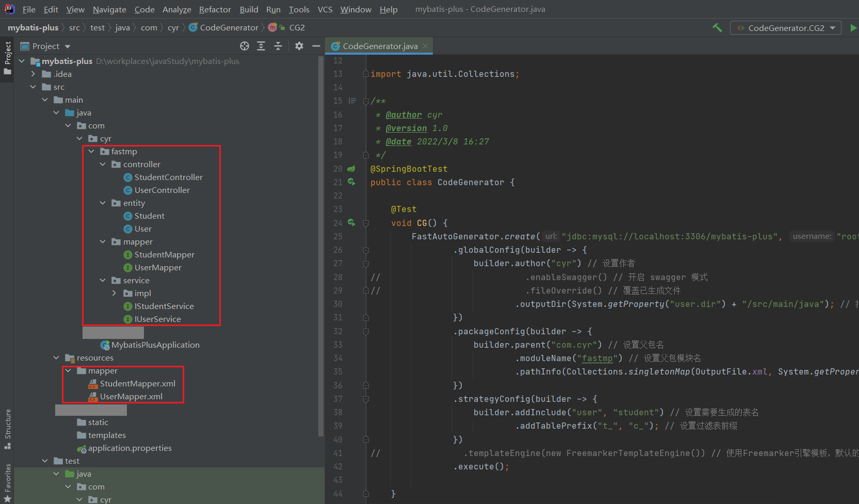This screenshot has width=859, height=504.
Task: Click run class gutter icon at line 21
Action: tap(351, 182)
